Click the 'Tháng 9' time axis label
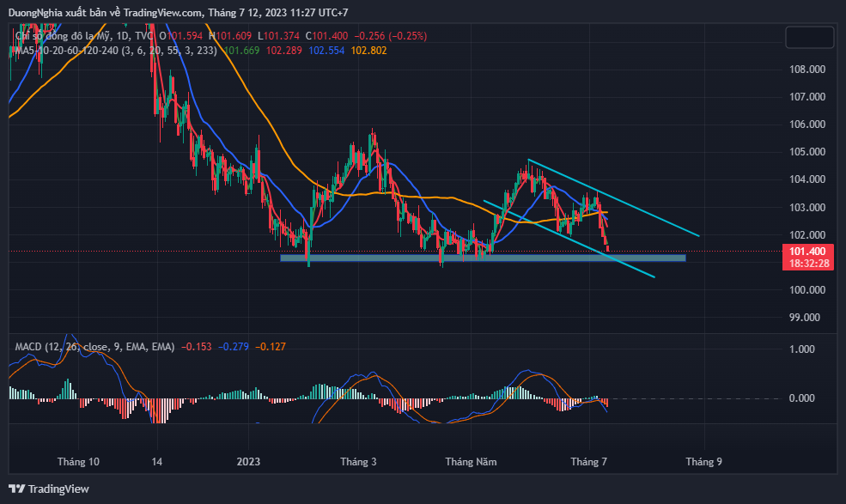Image resolution: width=846 pixels, height=504 pixels. tap(703, 462)
